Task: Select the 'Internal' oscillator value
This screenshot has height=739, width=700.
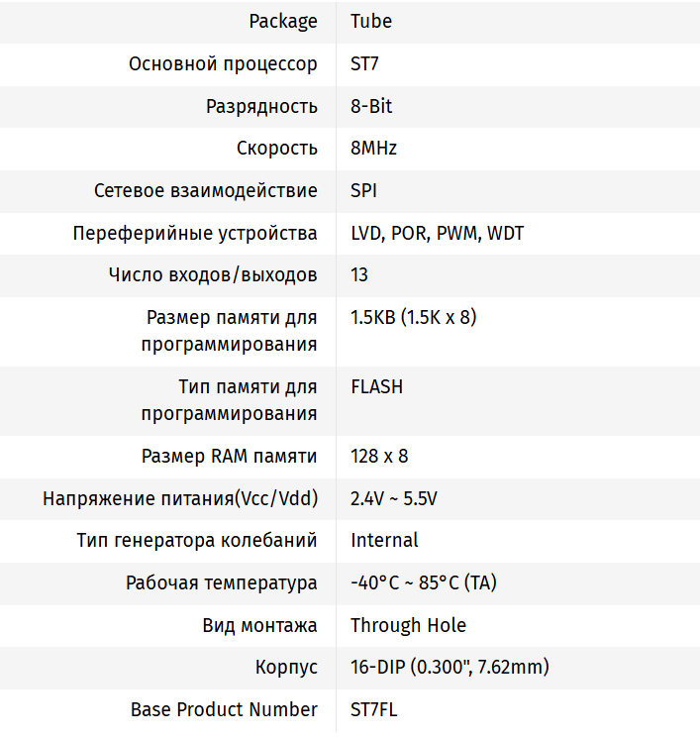Action: click(384, 540)
